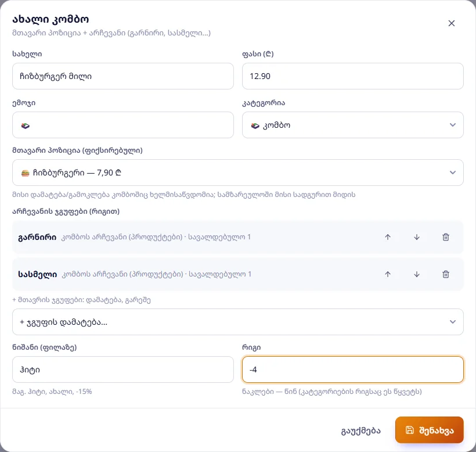
Task: Open the მთავარი პოზიცია dropdown
Action: 237,173
